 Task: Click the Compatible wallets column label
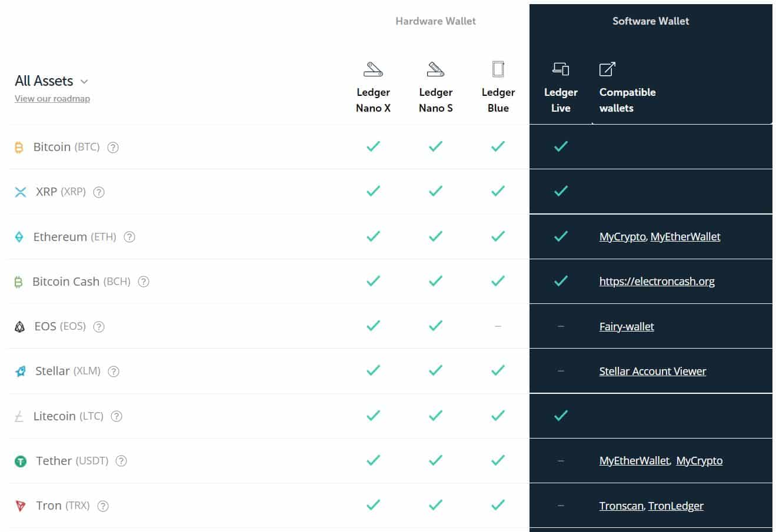tap(627, 100)
